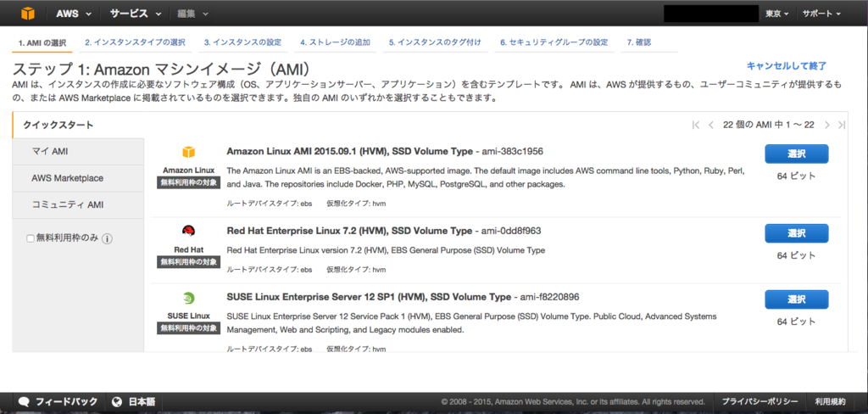
Task: Select Red Hat Enterprise Linux 7.2 AMI
Action: (x=797, y=233)
